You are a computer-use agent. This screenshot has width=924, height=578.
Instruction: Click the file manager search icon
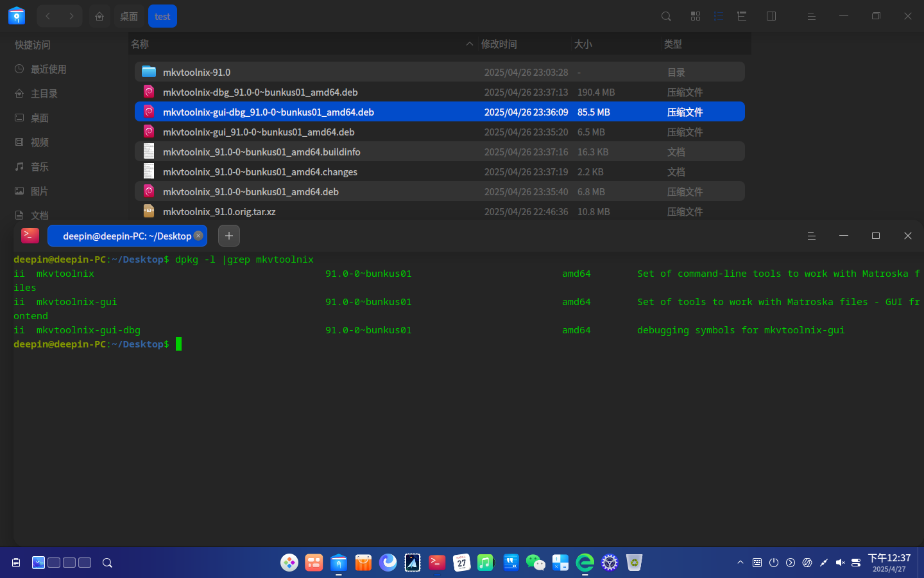[x=666, y=16]
